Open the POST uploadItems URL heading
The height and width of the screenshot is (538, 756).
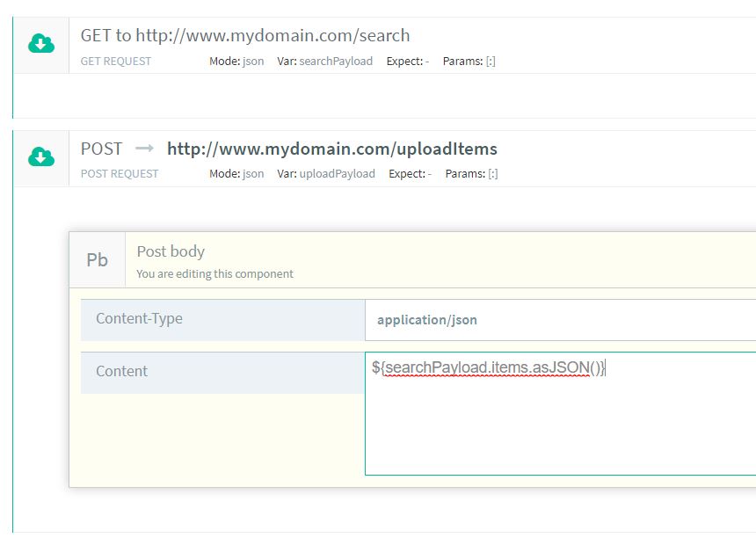(x=331, y=149)
